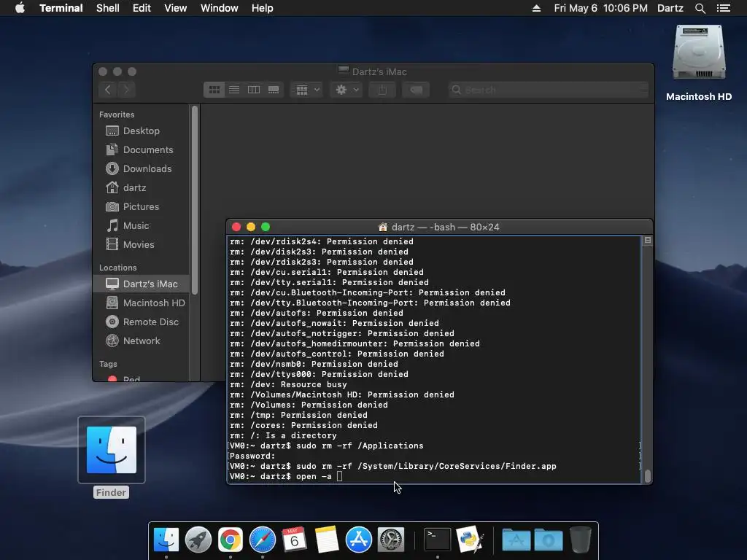Open the View menu

pyautogui.click(x=175, y=8)
